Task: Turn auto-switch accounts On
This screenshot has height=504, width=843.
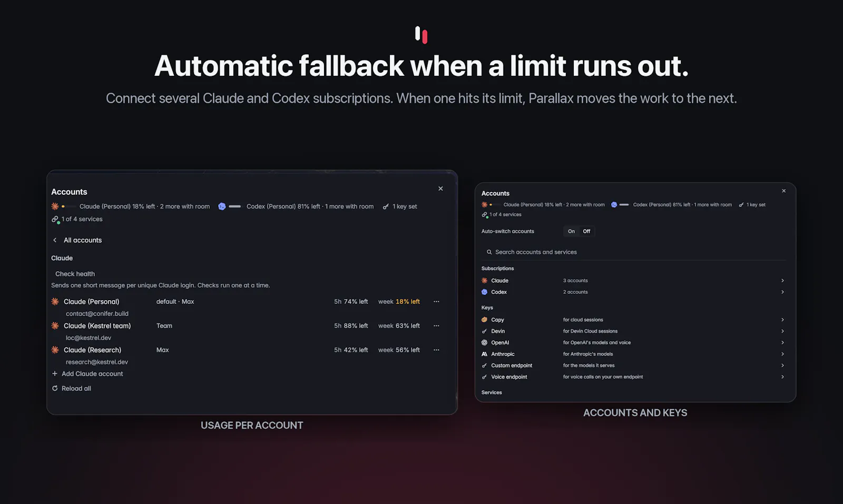Action: pos(571,231)
